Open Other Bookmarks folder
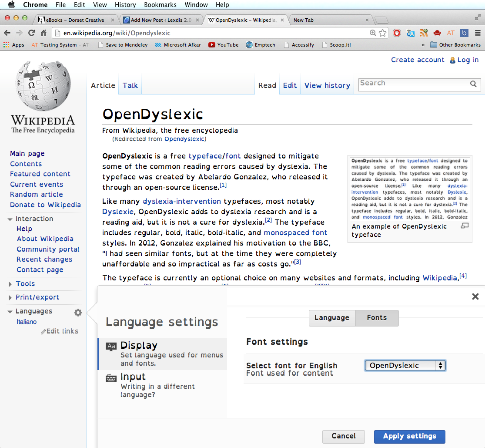The height and width of the screenshot is (448, 485). (x=455, y=45)
